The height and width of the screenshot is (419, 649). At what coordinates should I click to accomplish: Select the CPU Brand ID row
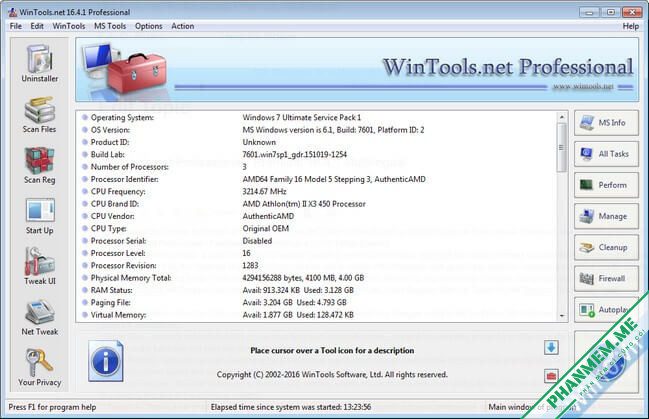pyautogui.click(x=317, y=204)
